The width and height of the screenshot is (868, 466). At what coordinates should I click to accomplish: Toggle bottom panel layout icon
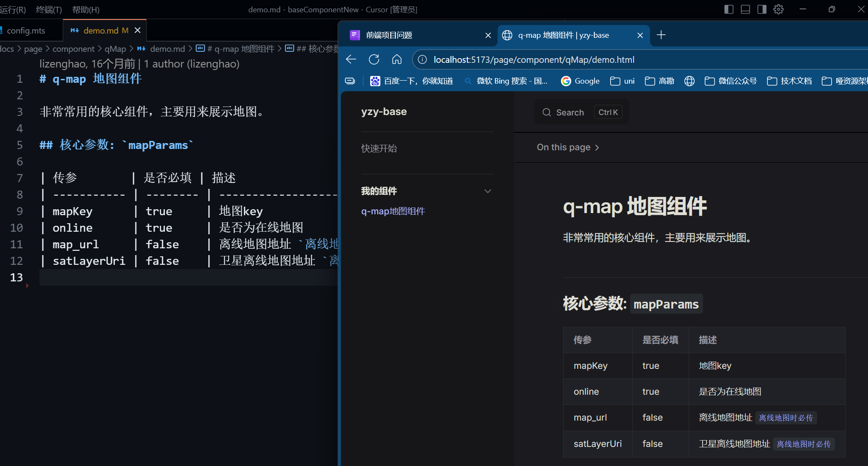745,9
